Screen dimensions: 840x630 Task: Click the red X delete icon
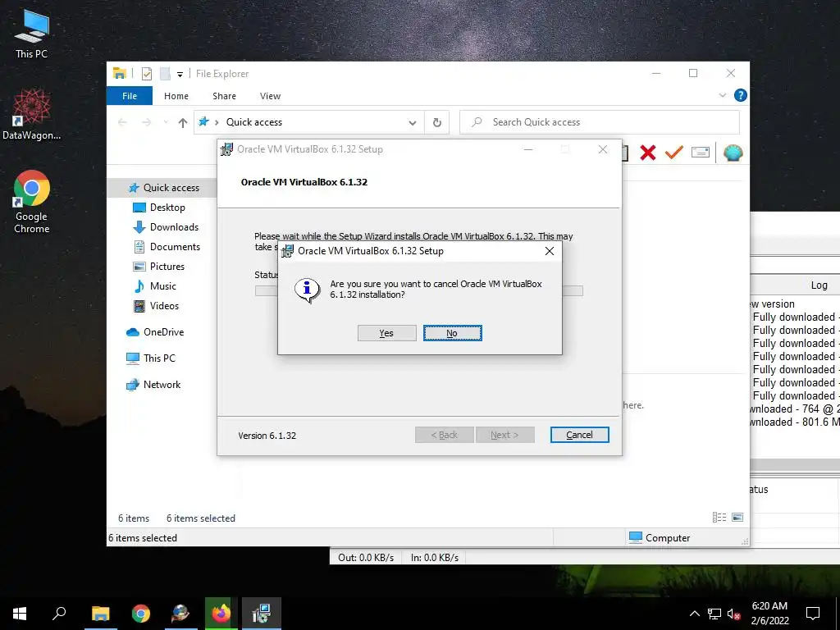click(x=648, y=153)
